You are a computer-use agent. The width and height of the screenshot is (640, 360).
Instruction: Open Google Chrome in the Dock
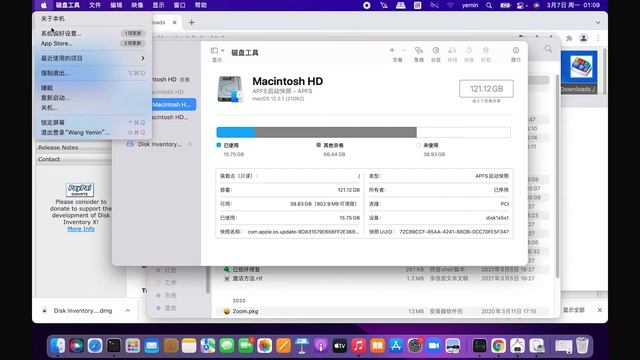pyautogui.click(x=498, y=346)
